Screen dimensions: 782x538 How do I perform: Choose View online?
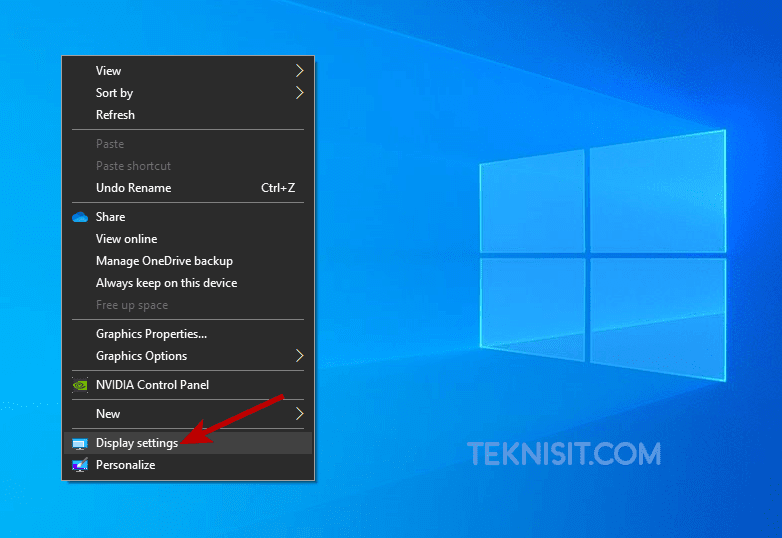[188, 239]
